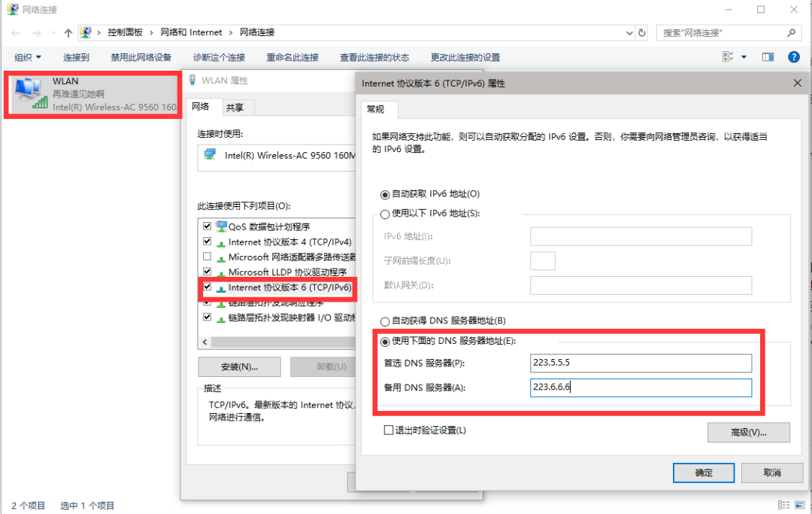Screen dimensions: 812x514
Task: Click the Help question mark icon
Action: coord(795,57)
